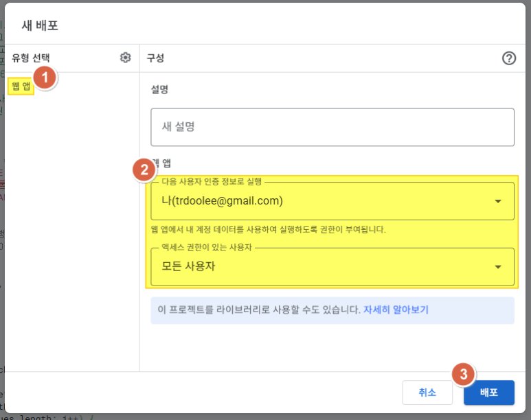The image size is (531, 420).
Task: Select the 나(trdoolee@gmail.com) account text
Action: point(222,200)
